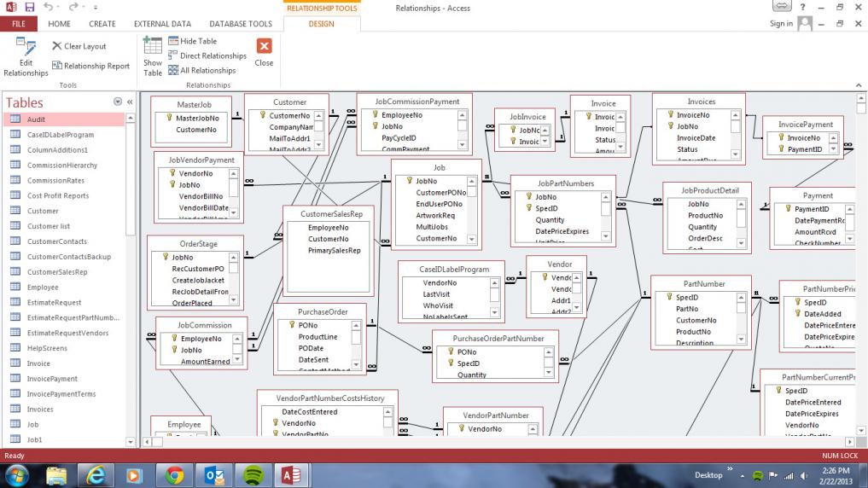868x488 pixels.
Task: Click CustomerNo key field in Customer table
Action: 289,116
